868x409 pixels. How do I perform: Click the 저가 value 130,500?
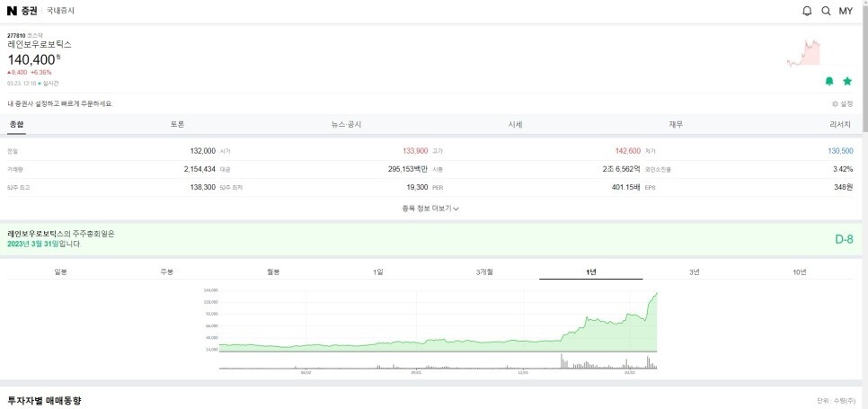pyautogui.click(x=840, y=150)
